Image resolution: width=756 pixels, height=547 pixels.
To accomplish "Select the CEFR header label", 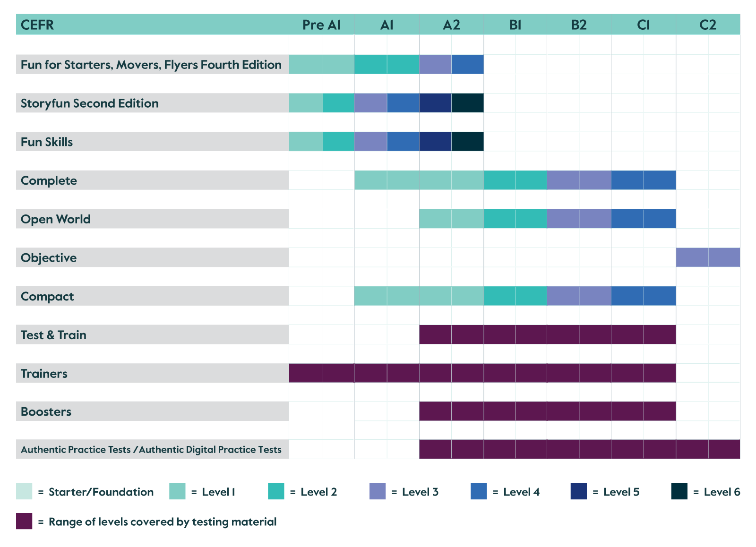I will coord(37,25).
